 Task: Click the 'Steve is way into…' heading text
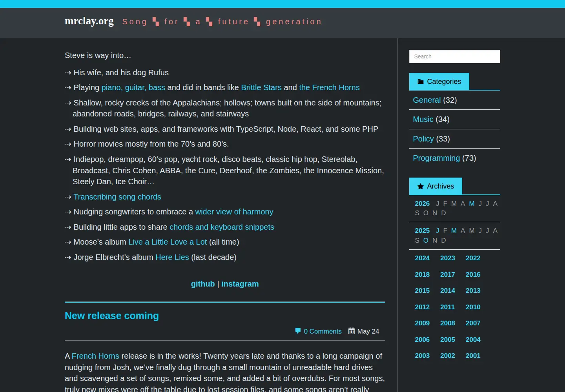tap(98, 55)
